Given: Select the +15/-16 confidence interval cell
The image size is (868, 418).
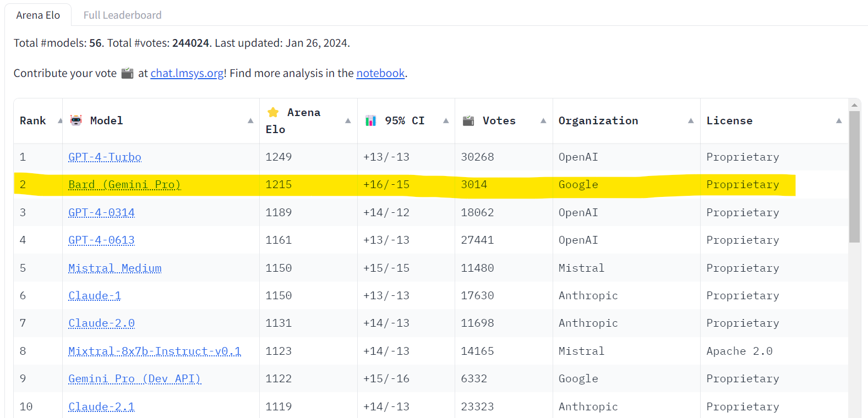Looking at the screenshot, I should point(406,379).
